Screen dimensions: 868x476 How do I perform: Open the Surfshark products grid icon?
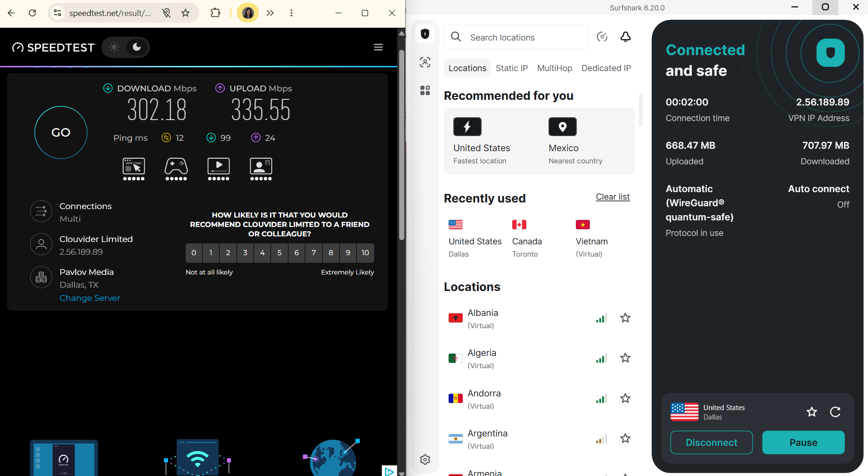click(x=425, y=90)
